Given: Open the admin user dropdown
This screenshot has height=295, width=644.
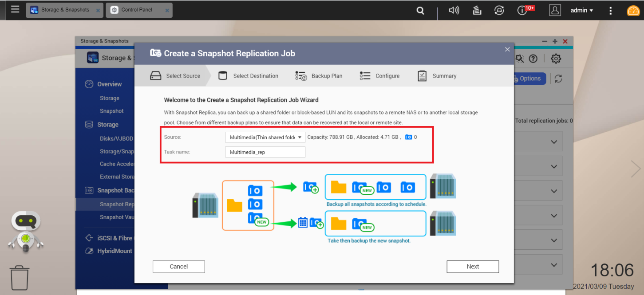Looking at the screenshot, I should [581, 10].
